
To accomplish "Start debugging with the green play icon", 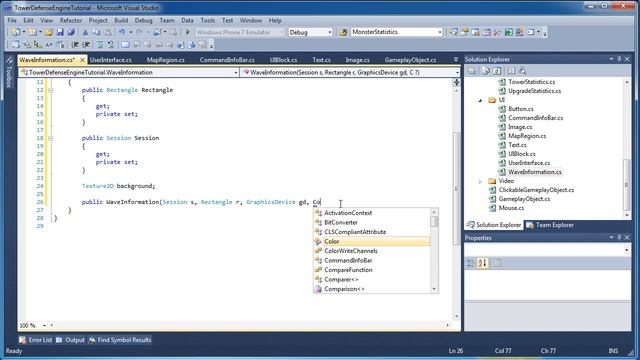I will [188, 32].
